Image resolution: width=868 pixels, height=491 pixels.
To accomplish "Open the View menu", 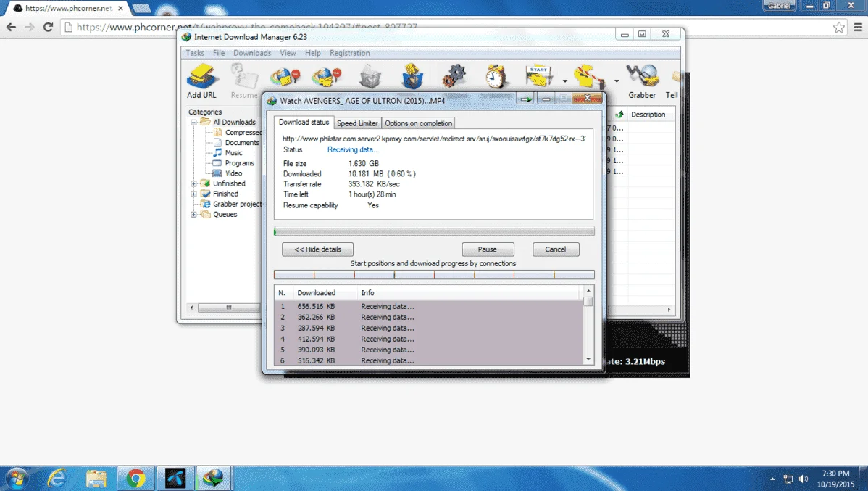I will pyautogui.click(x=288, y=53).
